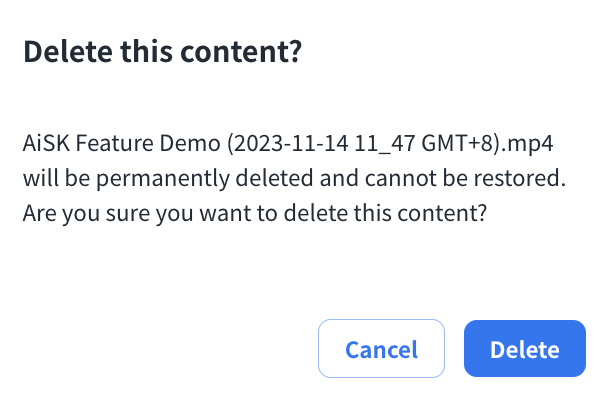Viewport: 616px width, 408px height.
Task: Click the blue Delete button
Action: click(x=524, y=349)
